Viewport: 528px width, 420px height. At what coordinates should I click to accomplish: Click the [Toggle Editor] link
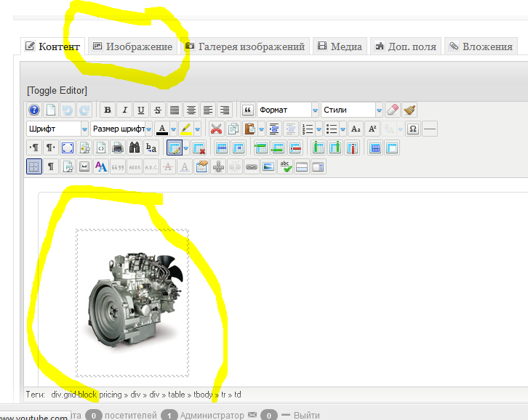pos(57,91)
